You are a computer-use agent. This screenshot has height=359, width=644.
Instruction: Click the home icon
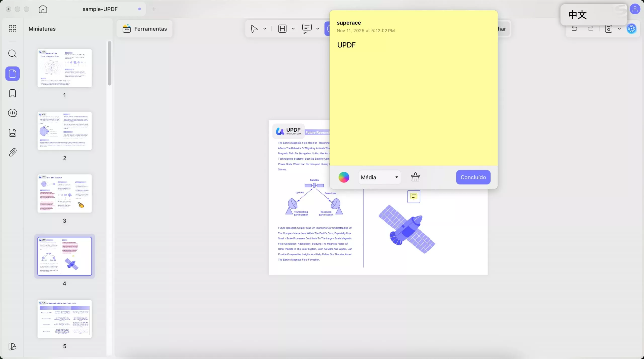[x=43, y=9]
